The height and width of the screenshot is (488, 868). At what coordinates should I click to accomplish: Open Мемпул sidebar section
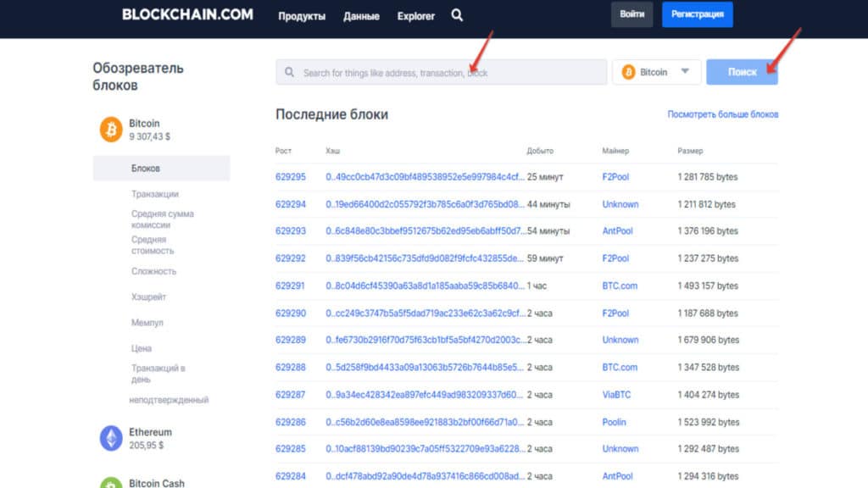pos(147,323)
